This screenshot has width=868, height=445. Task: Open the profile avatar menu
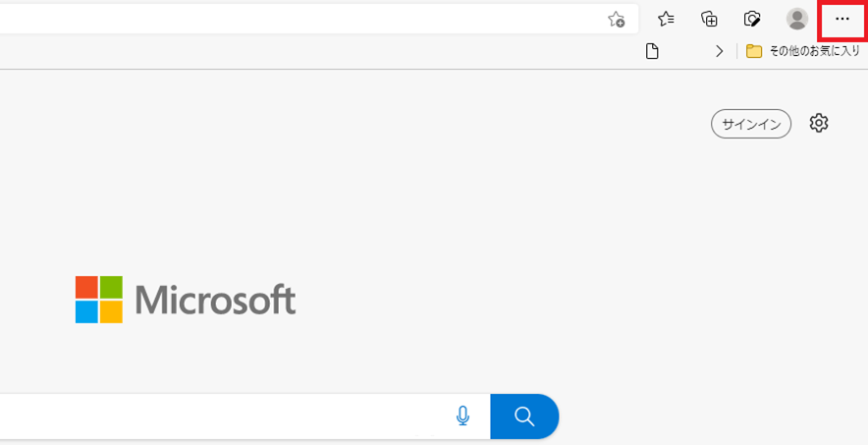pos(797,19)
